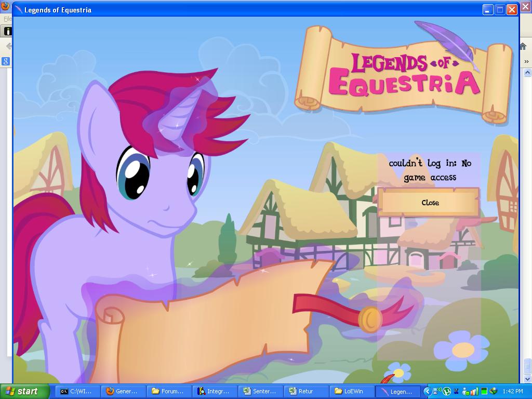Click the taskbar clock showing 1:42 PM

click(x=513, y=392)
